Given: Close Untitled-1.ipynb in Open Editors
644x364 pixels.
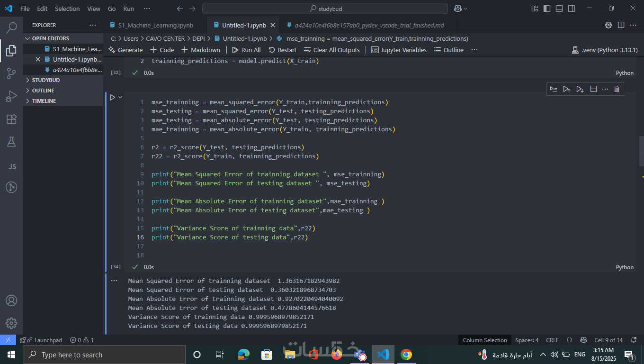Looking at the screenshot, I should pyautogui.click(x=38, y=59).
